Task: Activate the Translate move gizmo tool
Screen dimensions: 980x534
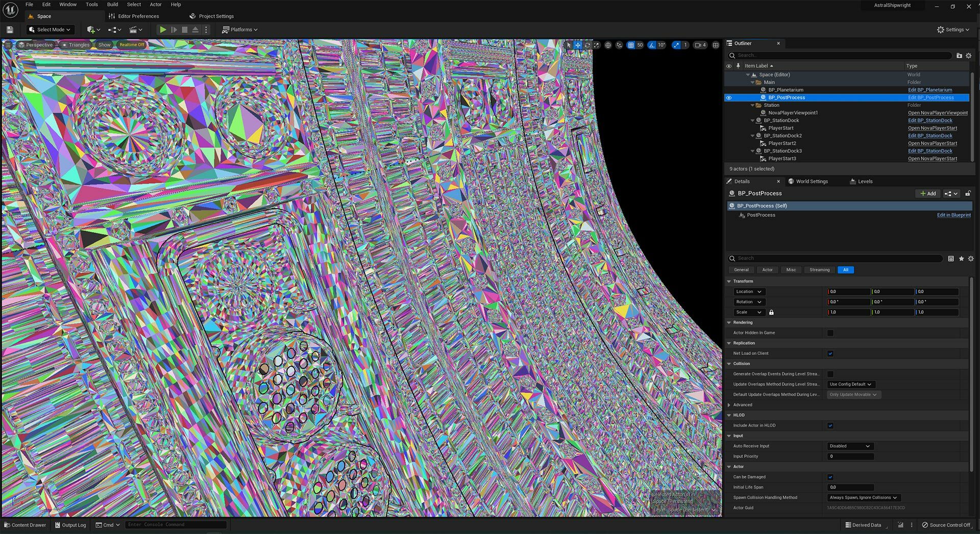Action: coord(578,45)
